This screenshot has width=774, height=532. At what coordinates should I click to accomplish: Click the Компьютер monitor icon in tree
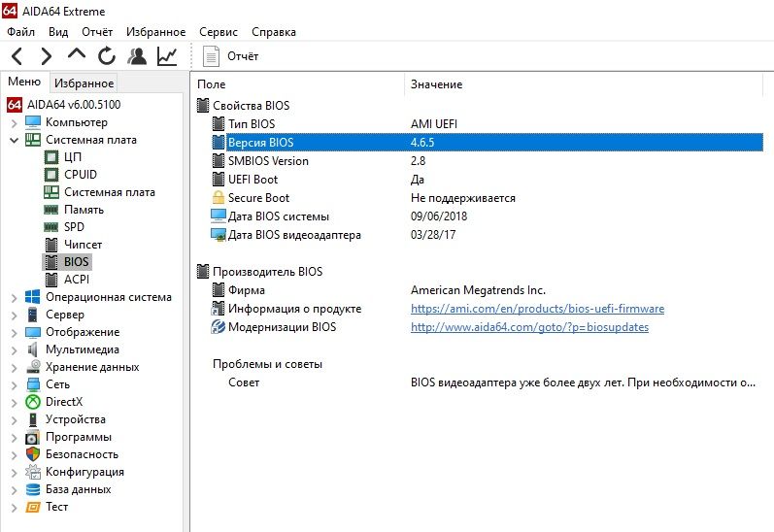point(33,122)
